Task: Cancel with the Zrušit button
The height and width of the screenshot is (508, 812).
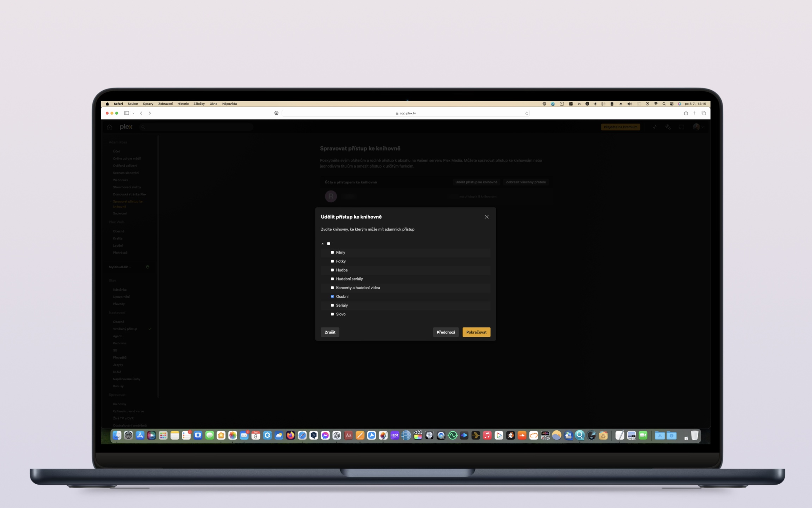Action: pos(330,332)
